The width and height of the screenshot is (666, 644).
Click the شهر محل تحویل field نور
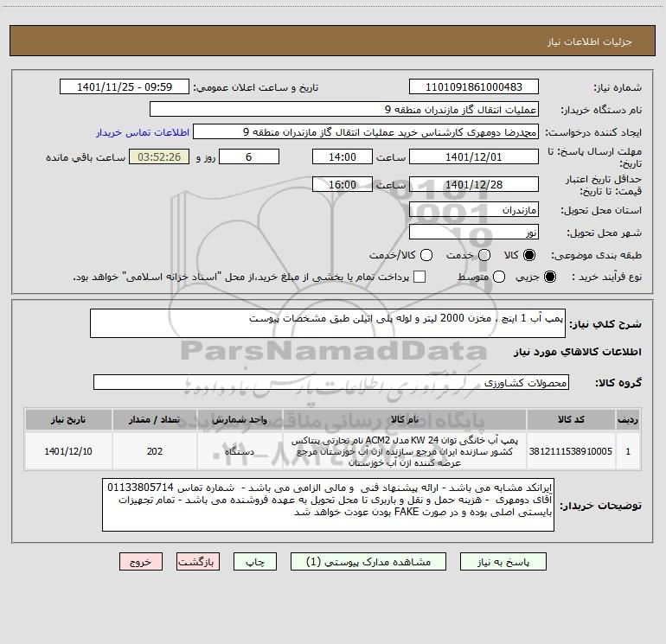[474, 233]
